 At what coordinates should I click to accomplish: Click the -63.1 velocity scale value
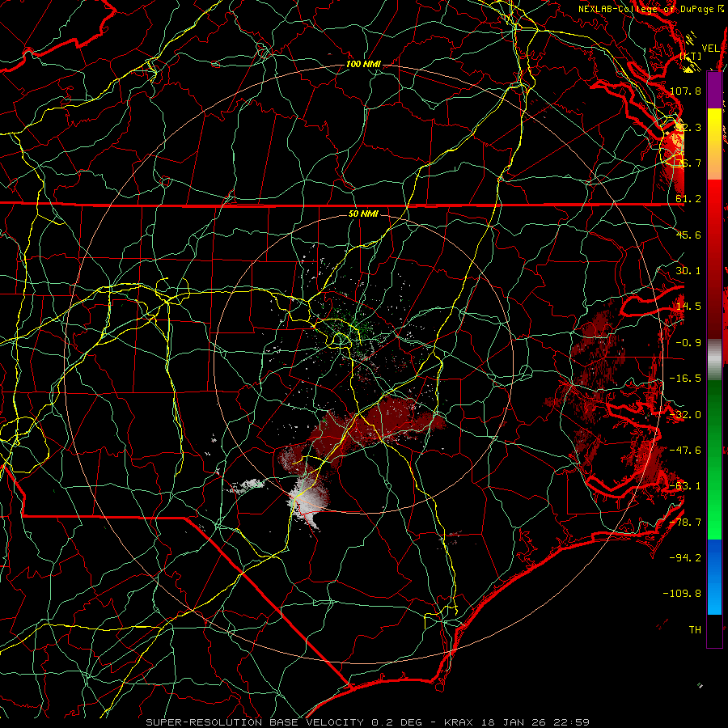pos(685,486)
